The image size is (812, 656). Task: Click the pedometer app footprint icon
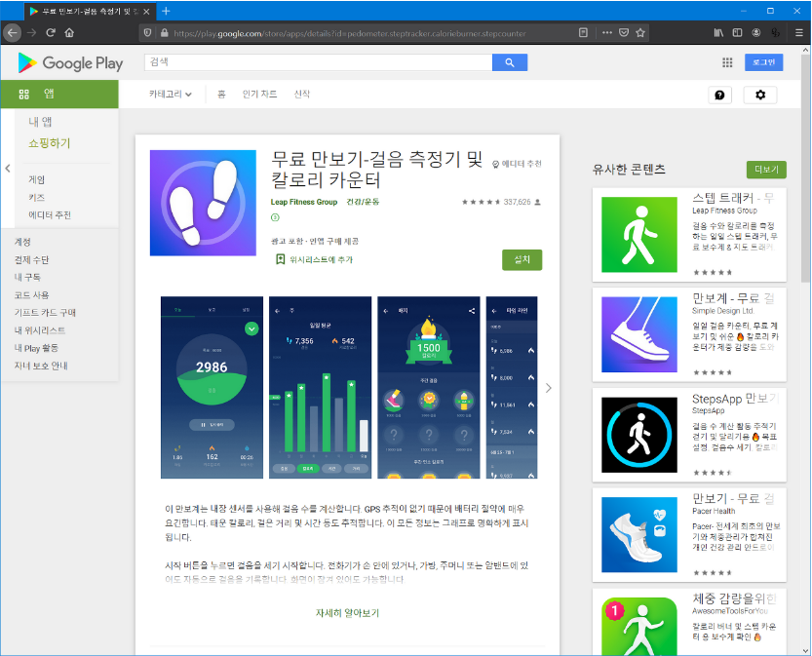coord(203,203)
